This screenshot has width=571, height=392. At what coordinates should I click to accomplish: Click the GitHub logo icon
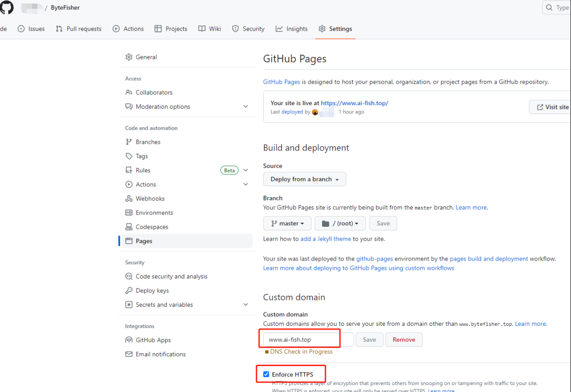7,7
